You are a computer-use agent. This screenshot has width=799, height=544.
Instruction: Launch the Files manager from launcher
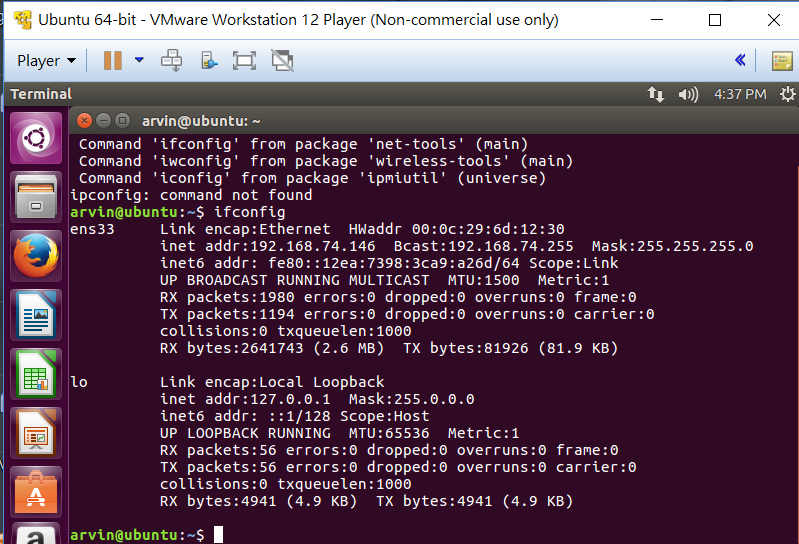pyautogui.click(x=36, y=197)
